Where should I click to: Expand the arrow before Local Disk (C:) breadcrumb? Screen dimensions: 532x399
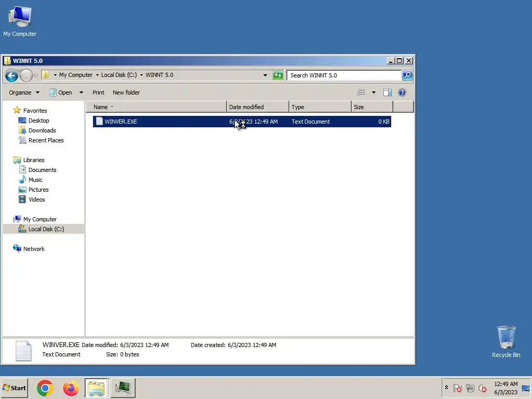pos(97,75)
